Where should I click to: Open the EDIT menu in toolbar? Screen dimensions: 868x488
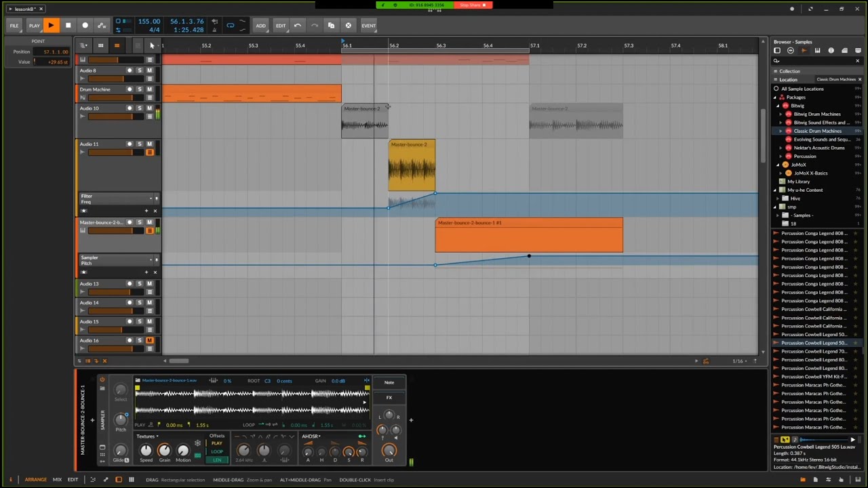click(x=280, y=26)
